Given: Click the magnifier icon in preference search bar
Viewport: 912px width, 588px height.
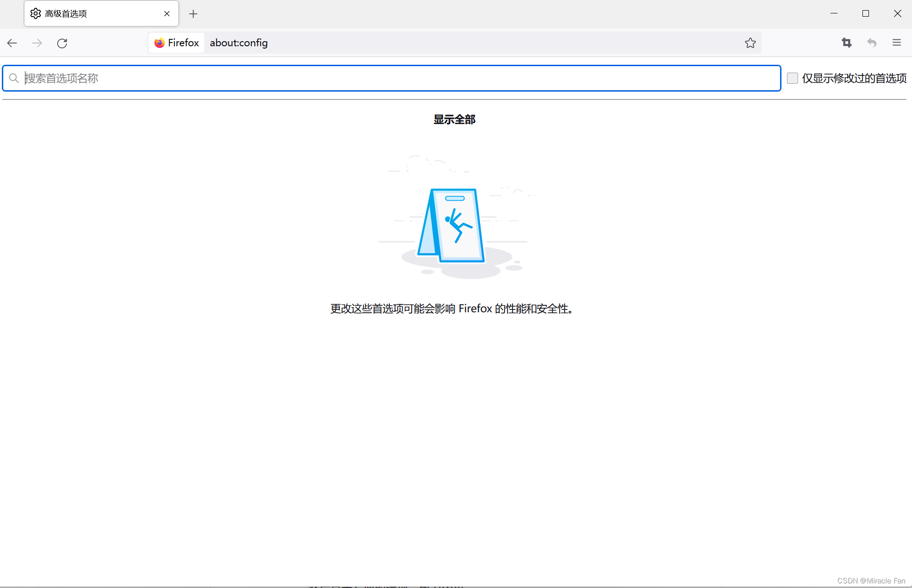Looking at the screenshot, I should click(14, 78).
